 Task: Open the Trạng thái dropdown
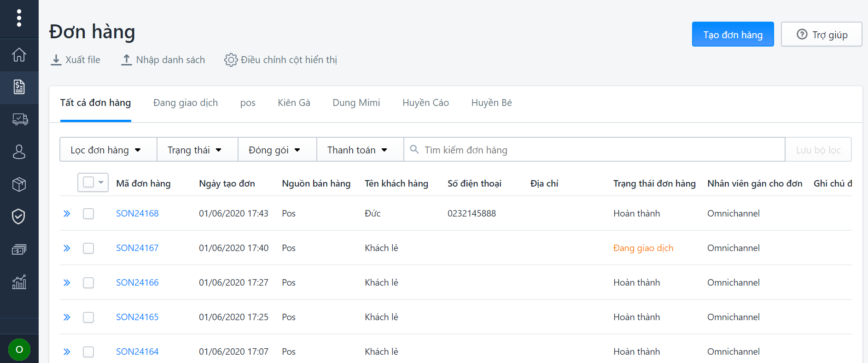click(x=197, y=150)
